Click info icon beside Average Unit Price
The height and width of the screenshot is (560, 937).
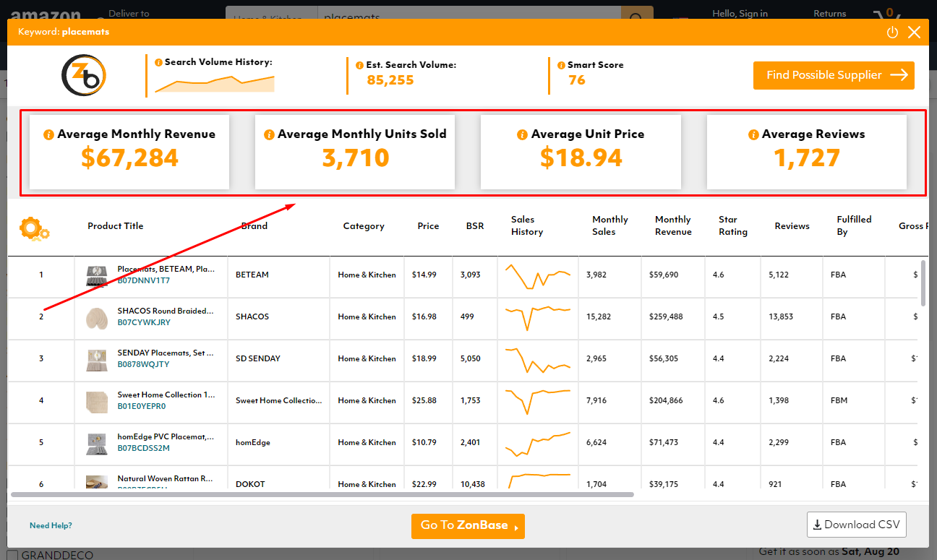point(523,134)
